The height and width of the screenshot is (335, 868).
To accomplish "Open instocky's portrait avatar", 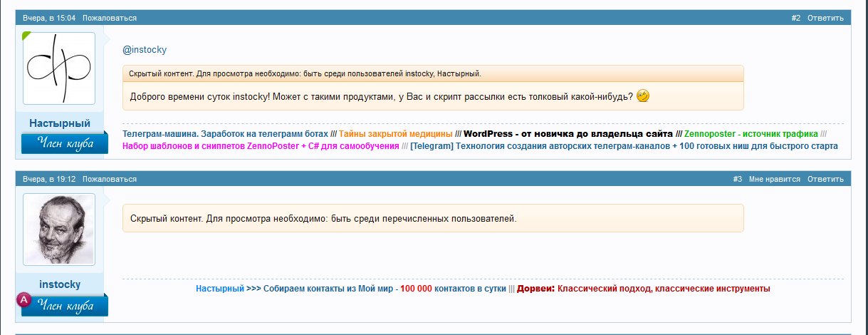I will (x=59, y=229).
